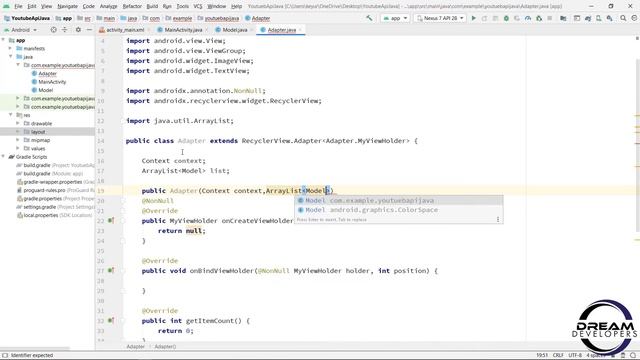Image resolution: width=640 pixels, height=360 pixels.
Task: Open the Build menu
Action: tap(152, 6)
